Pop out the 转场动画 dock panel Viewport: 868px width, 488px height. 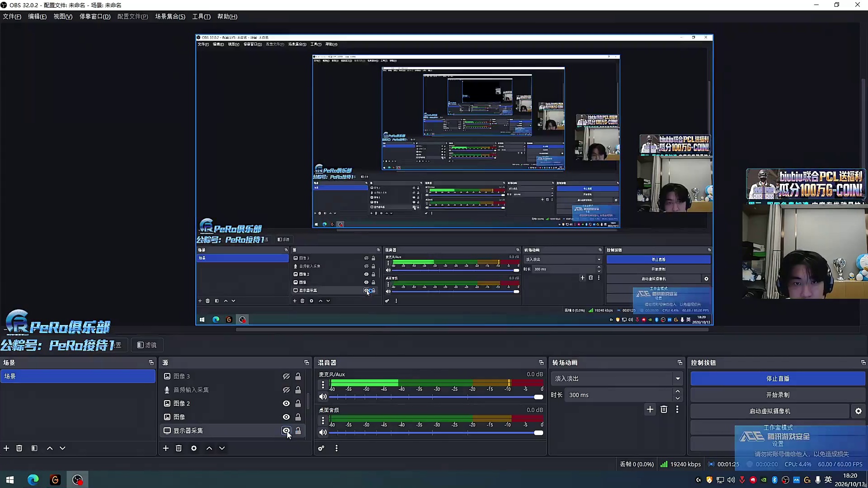pyautogui.click(x=680, y=363)
